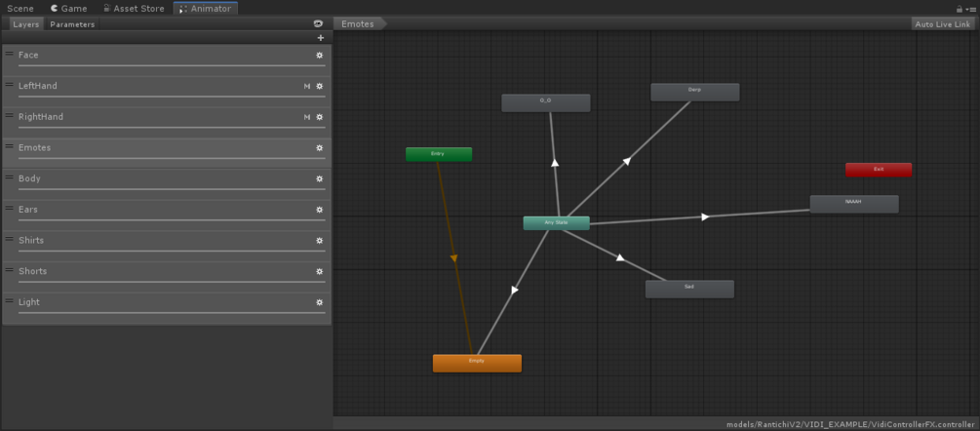Select the Any State node
This screenshot has height=431, width=980.
[x=556, y=223]
